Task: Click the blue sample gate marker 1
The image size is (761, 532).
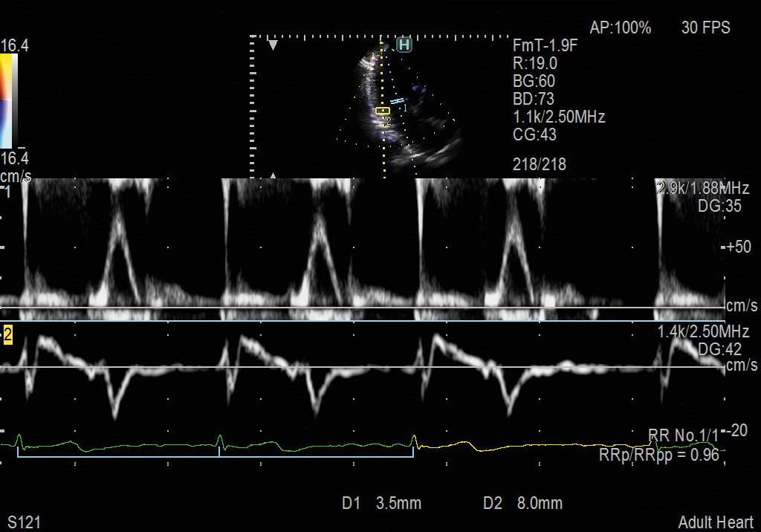Action: point(398,100)
